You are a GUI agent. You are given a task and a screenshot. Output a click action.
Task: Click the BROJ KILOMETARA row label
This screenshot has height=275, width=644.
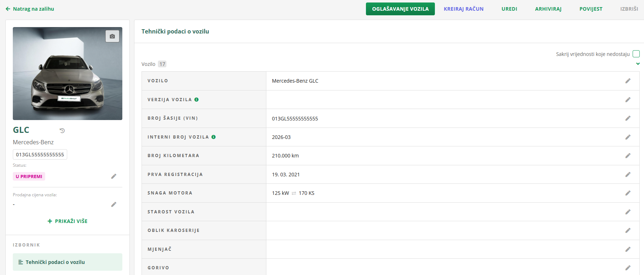click(174, 156)
